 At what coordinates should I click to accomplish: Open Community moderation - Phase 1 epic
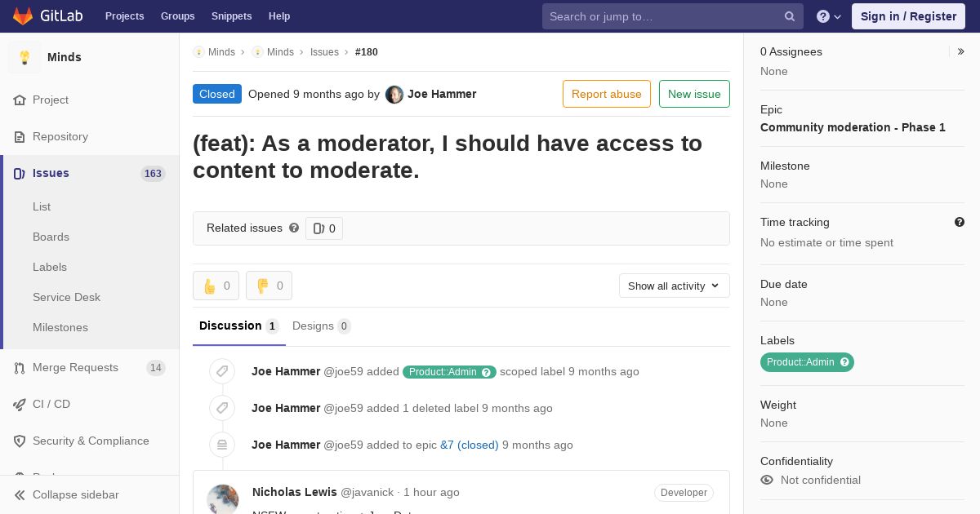pos(853,127)
